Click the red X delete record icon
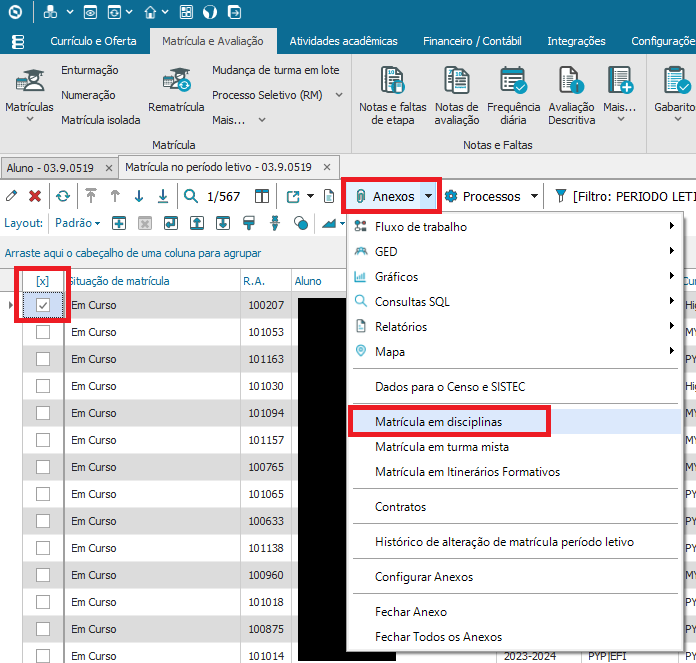This screenshot has width=696, height=663. [35, 196]
